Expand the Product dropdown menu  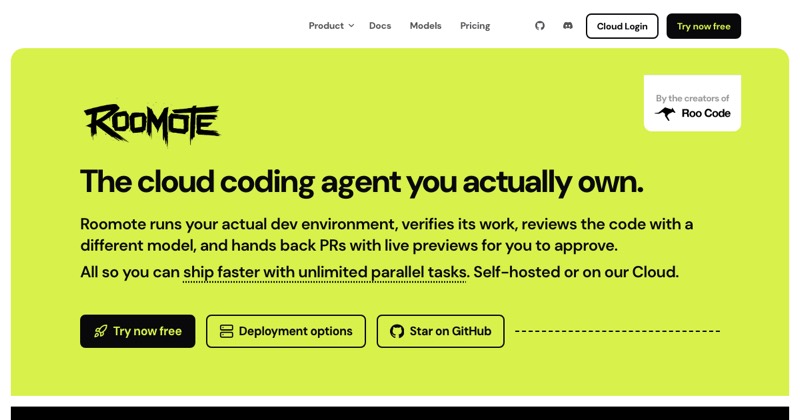click(x=331, y=26)
